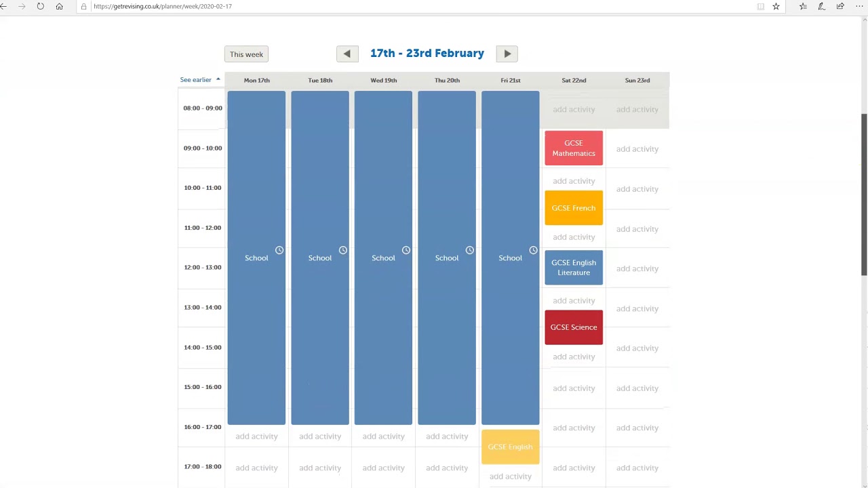Click the 12:00 - 13:00 time label
Screen dimensions: 868x488
point(203,267)
